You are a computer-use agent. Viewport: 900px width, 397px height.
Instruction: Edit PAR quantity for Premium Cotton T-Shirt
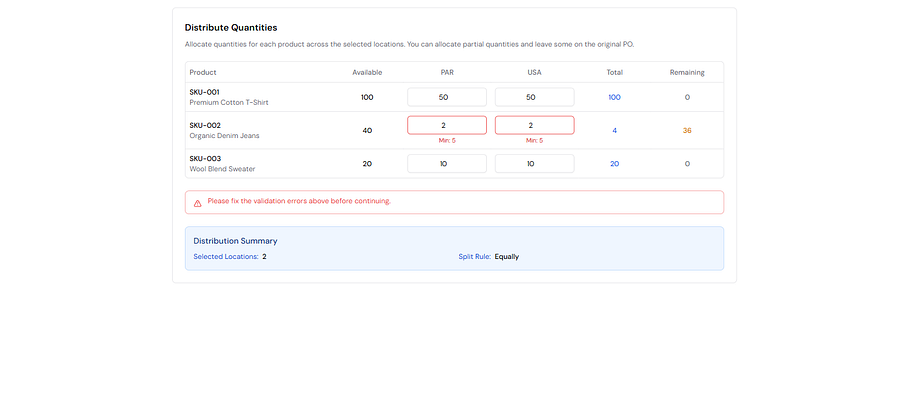point(447,97)
